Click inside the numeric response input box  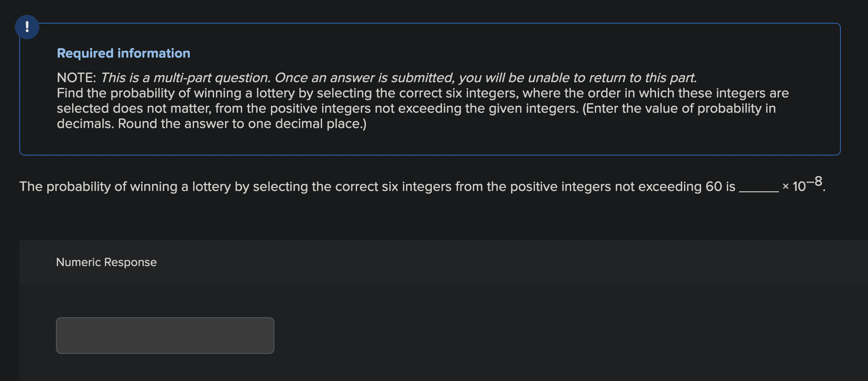click(165, 335)
